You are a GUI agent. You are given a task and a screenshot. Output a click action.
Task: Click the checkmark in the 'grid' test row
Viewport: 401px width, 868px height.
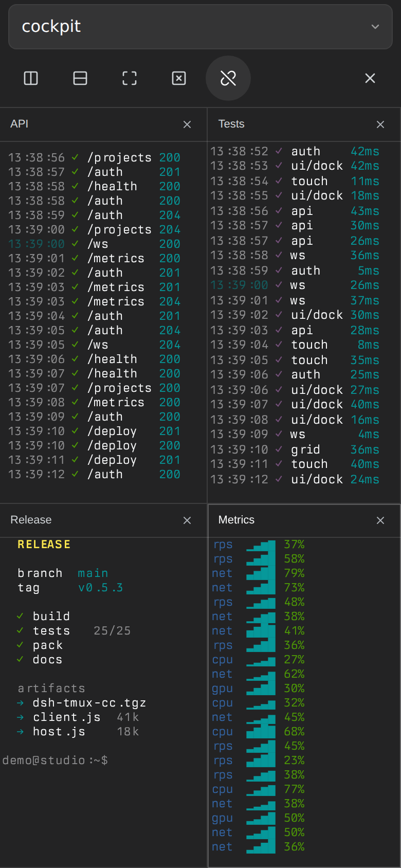[279, 449]
